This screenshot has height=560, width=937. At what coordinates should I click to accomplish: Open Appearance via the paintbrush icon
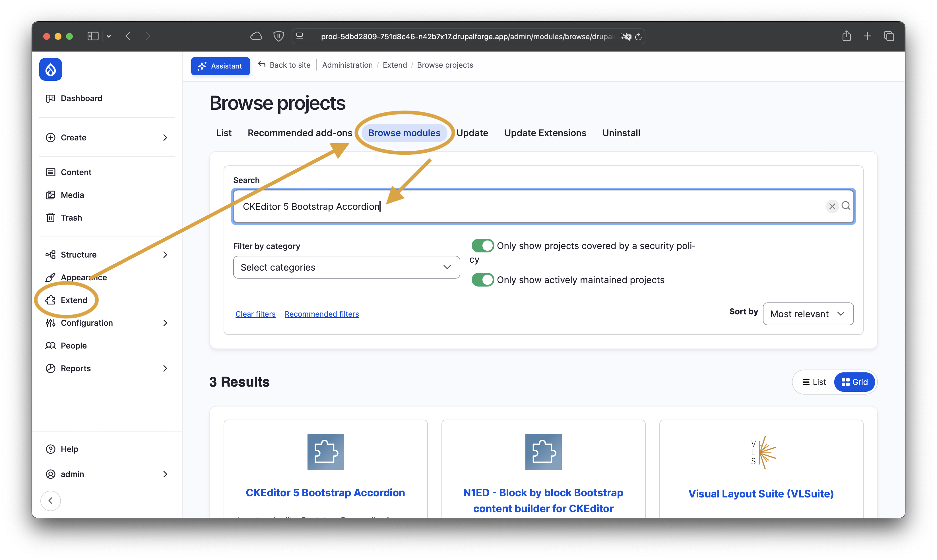point(51,277)
